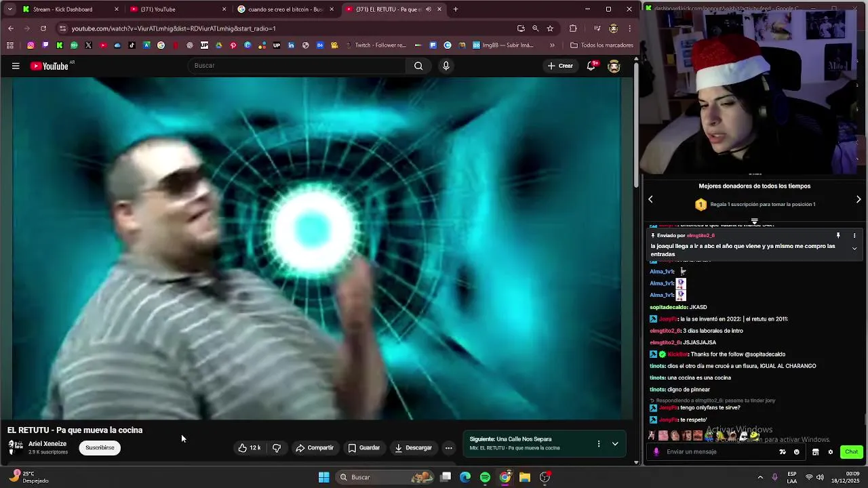The width and height of the screenshot is (868, 488).
Task: Open Chrome's tab search dropdown arrow
Action: pos(9,9)
